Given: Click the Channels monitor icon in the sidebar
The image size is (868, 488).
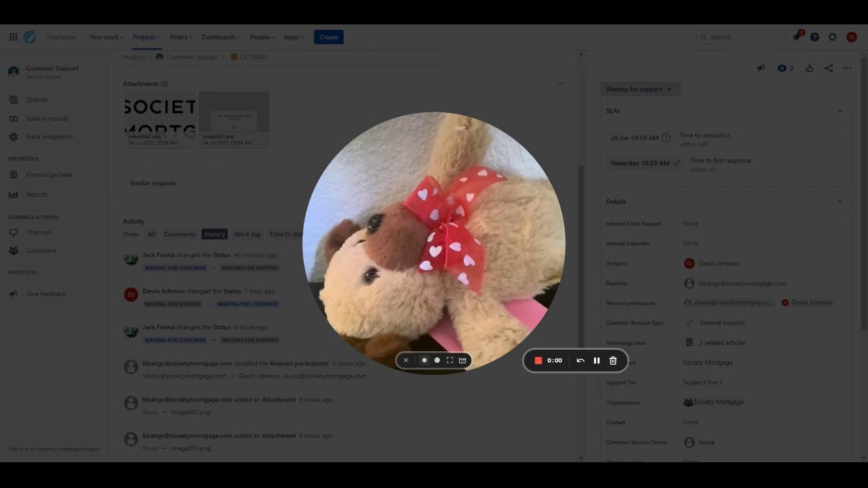Looking at the screenshot, I should 14,232.
